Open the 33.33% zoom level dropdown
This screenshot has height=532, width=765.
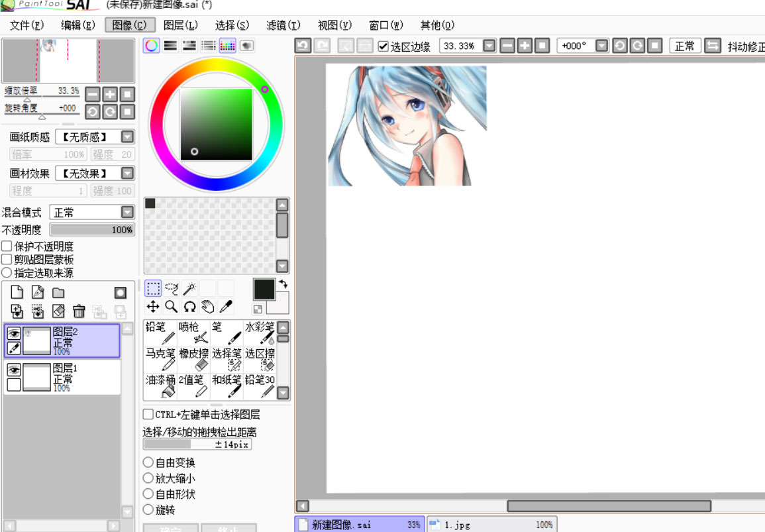489,46
